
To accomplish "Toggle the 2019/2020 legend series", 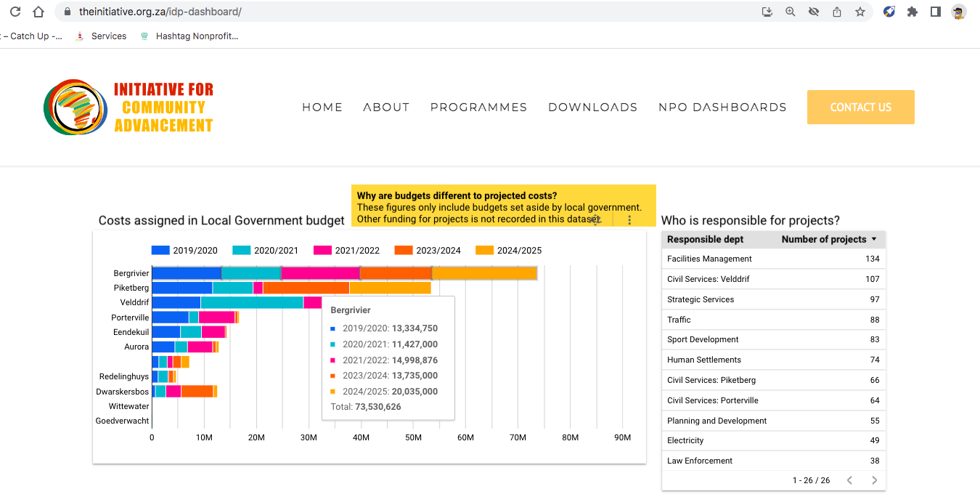I will coord(184,251).
